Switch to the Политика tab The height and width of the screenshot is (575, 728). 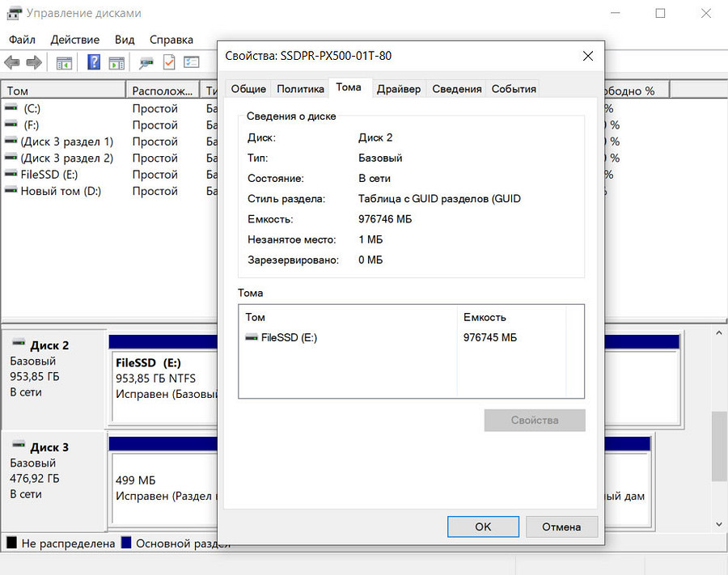pyautogui.click(x=300, y=89)
